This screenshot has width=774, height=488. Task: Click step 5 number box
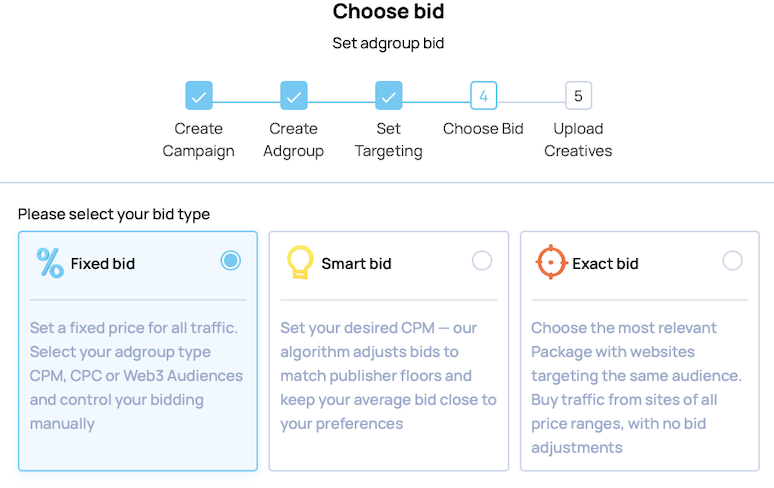click(578, 96)
